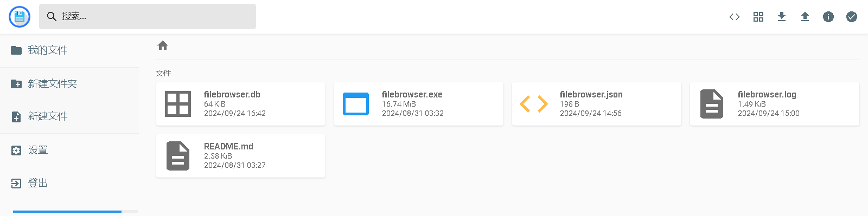Select the README.md file
The width and height of the screenshot is (868, 216).
click(241, 156)
